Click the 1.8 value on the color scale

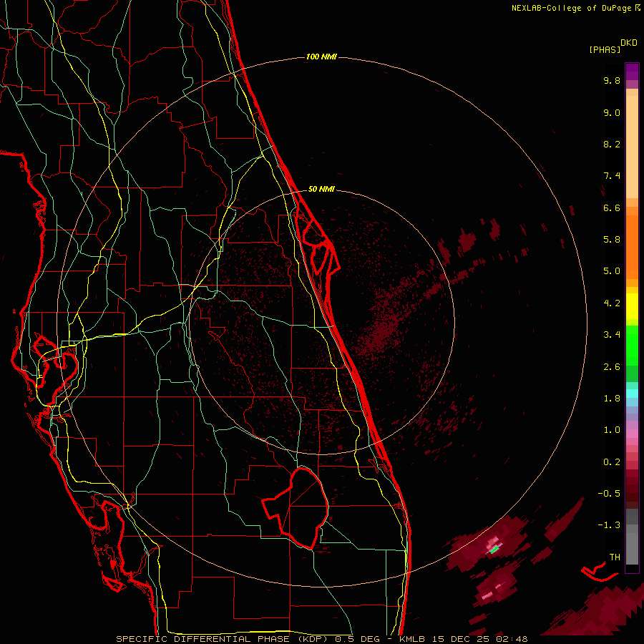(612, 399)
